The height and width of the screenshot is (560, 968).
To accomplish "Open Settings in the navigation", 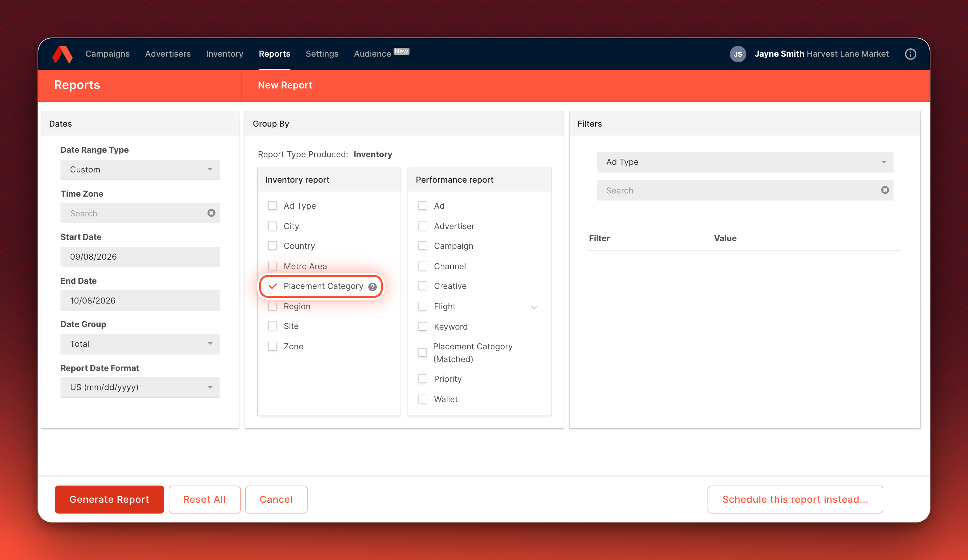I will pyautogui.click(x=322, y=54).
